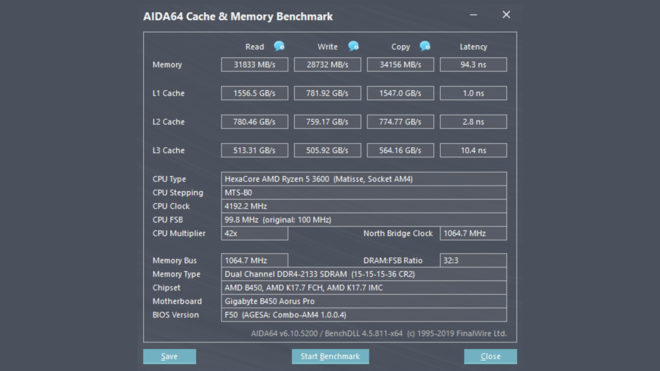Select the Memory Latency value 94.3 ns

pyautogui.click(x=474, y=64)
